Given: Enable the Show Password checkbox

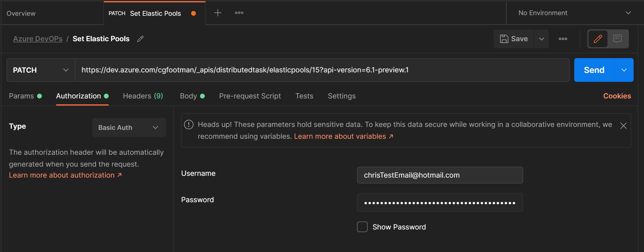Looking at the screenshot, I should [x=362, y=227].
